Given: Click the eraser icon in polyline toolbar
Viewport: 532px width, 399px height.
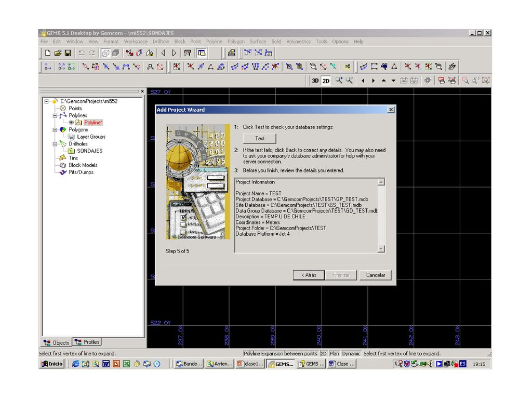Looking at the screenshot, I should pyautogui.click(x=451, y=66).
